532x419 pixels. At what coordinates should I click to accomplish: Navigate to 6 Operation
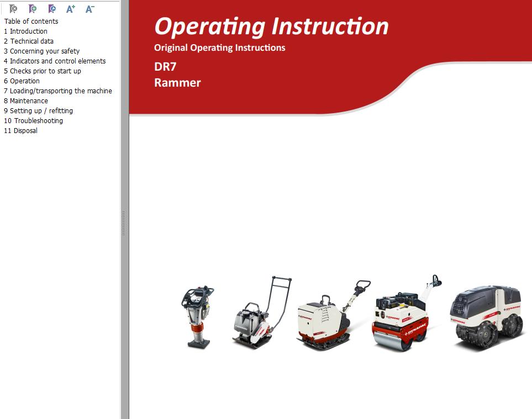coord(22,81)
